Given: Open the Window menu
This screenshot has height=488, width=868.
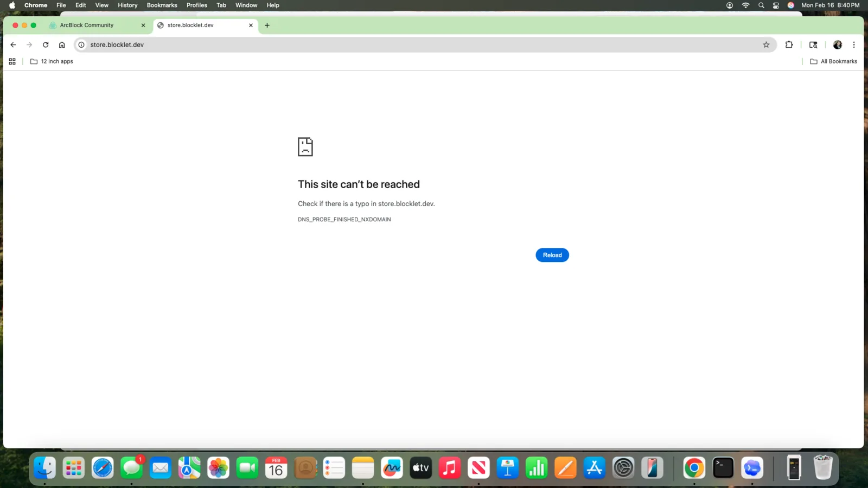Looking at the screenshot, I should click(x=246, y=5).
